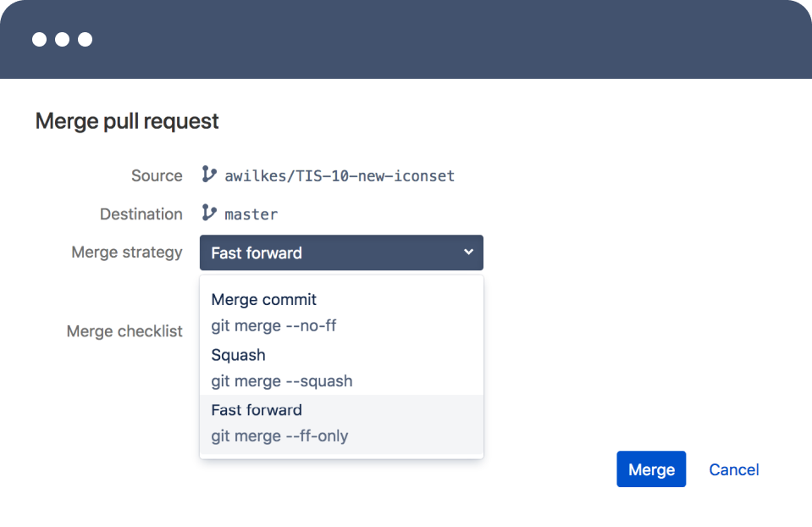Click the leftmost window control dot

tap(39, 40)
